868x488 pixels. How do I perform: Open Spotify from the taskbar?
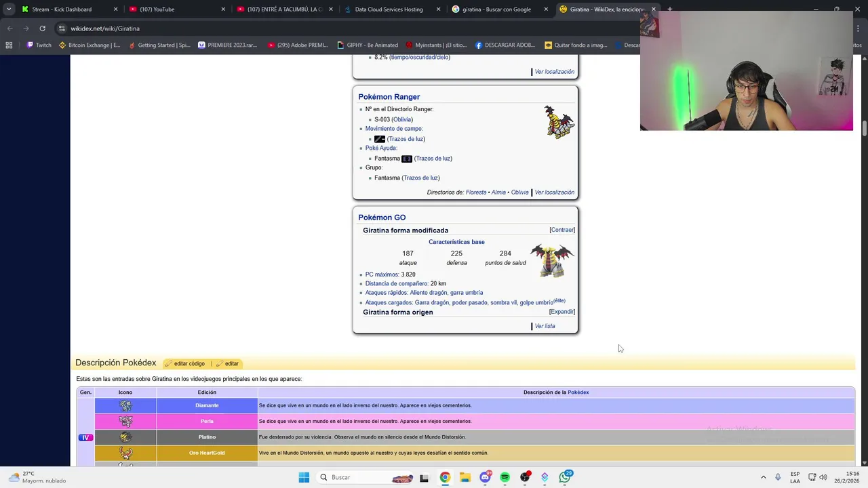(x=505, y=477)
